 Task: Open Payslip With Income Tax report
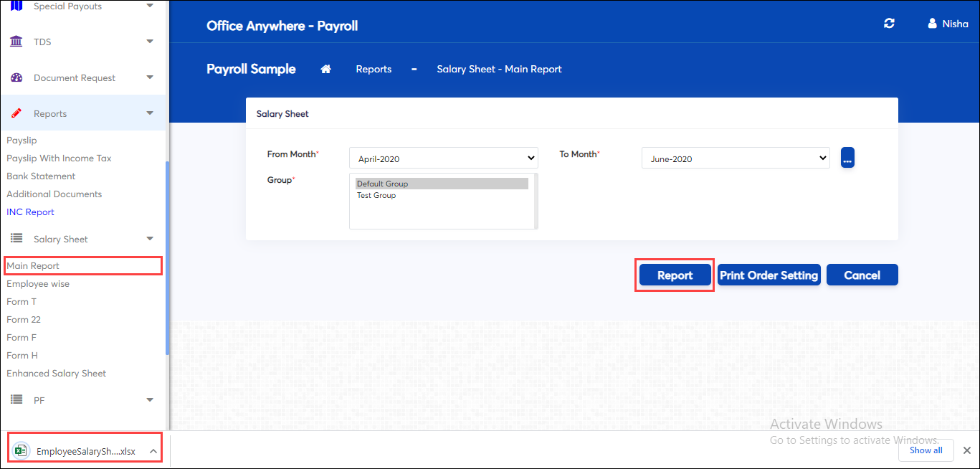[x=59, y=158]
